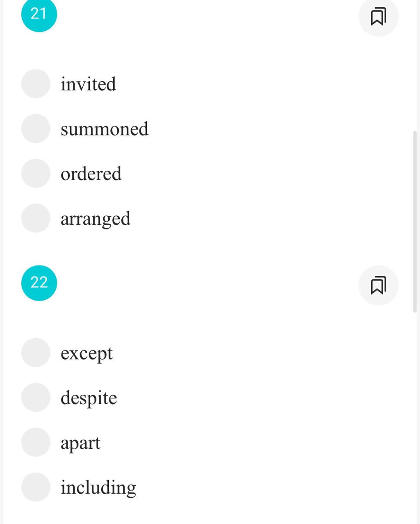Select the radio circle beside 'including'
The width and height of the screenshot is (420, 524).
click(x=36, y=487)
